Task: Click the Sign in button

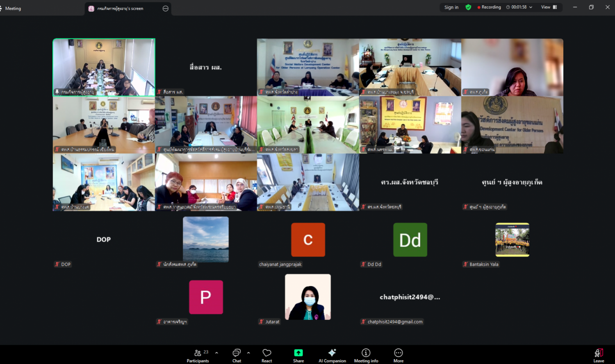Action: point(451,7)
